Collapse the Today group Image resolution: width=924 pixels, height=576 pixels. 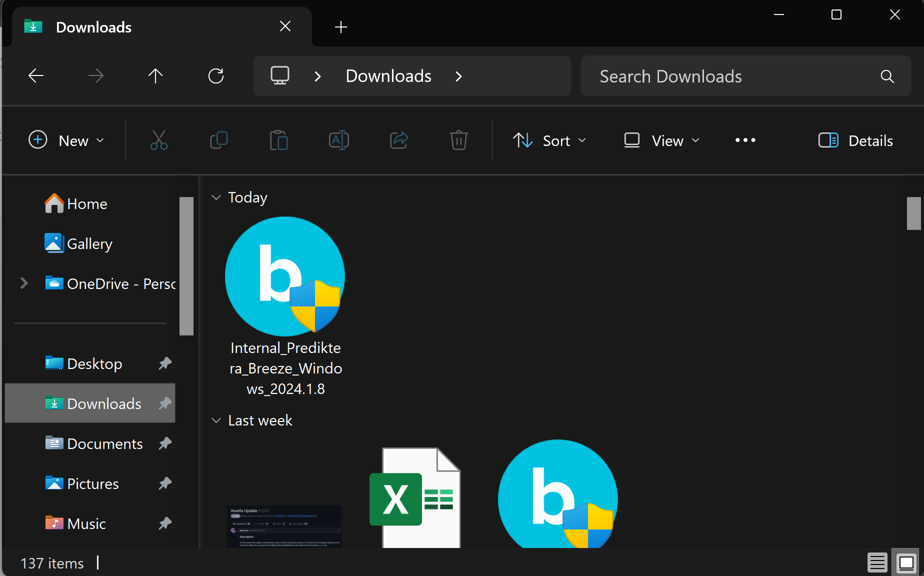point(216,197)
